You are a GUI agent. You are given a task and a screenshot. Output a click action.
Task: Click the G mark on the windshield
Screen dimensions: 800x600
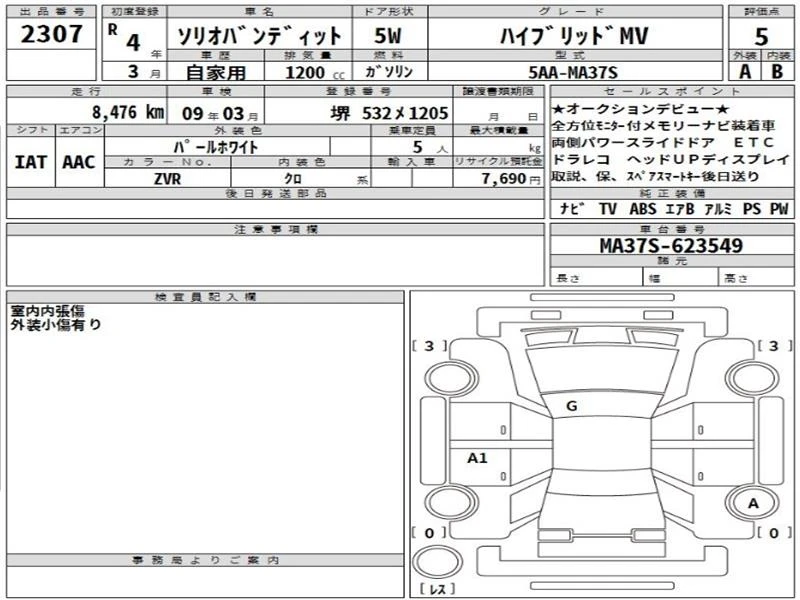pos(571,405)
